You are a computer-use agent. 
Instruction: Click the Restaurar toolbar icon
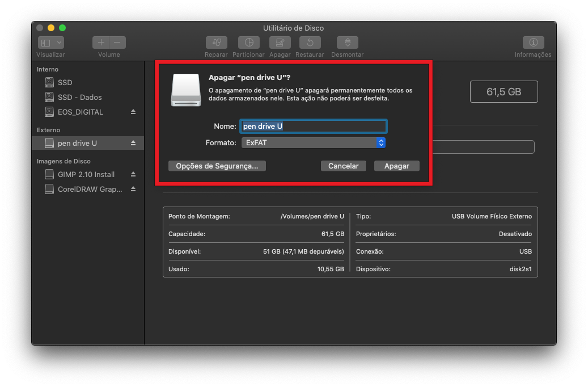click(x=310, y=43)
